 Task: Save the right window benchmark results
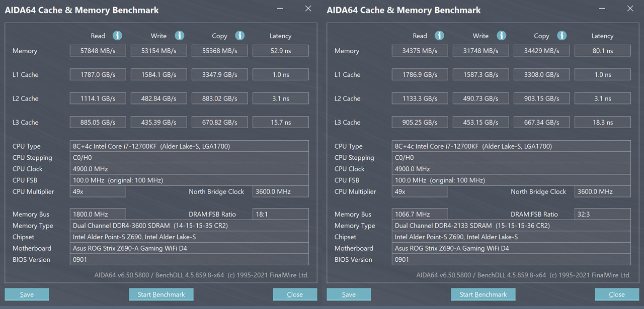click(x=349, y=294)
